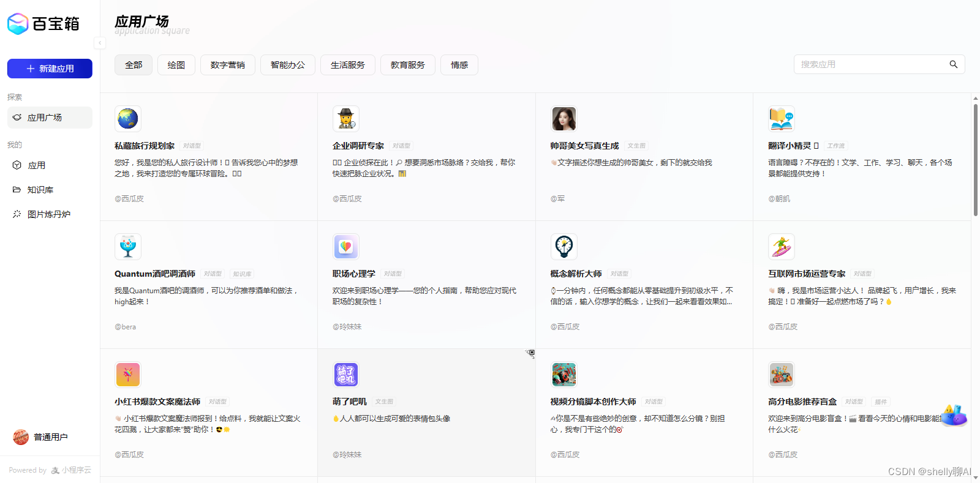
Task: Click the Powered by 小程序云 link
Action: click(x=50, y=470)
